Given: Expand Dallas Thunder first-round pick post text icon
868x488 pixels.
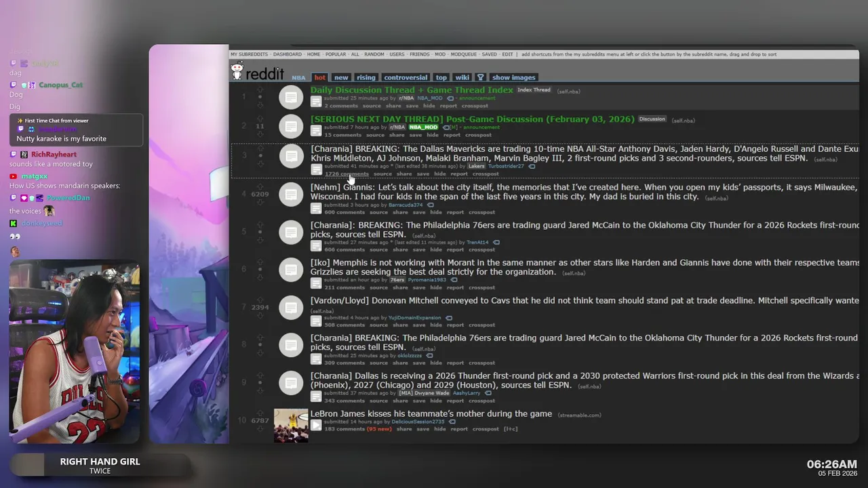Looking at the screenshot, I should pyautogui.click(x=316, y=396).
